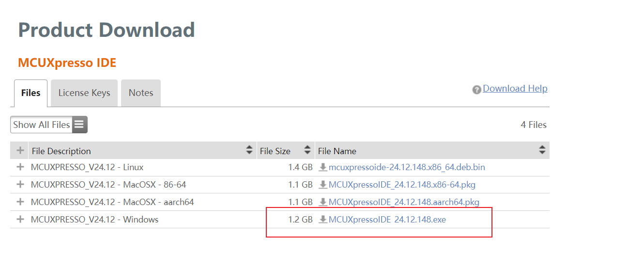Switch to the License Keys tab
The width and height of the screenshot is (644, 254).
pos(84,93)
